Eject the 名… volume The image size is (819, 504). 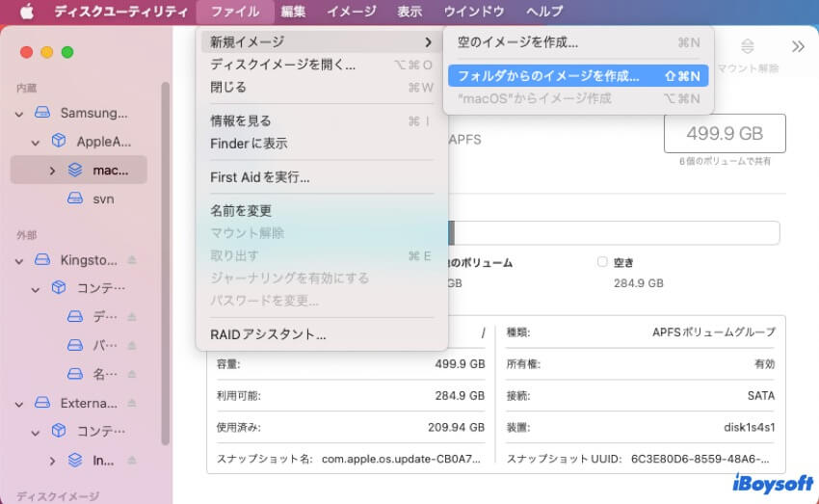point(132,374)
